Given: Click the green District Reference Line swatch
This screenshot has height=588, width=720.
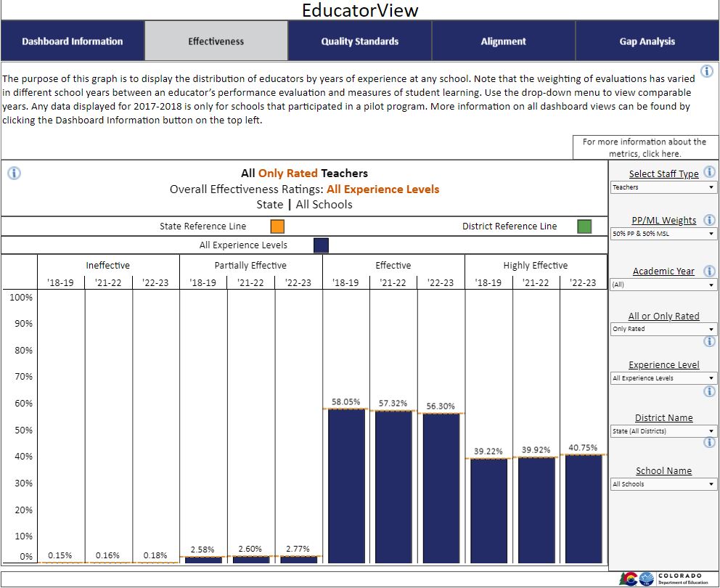Looking at the screenshot, I should point(584,226).
